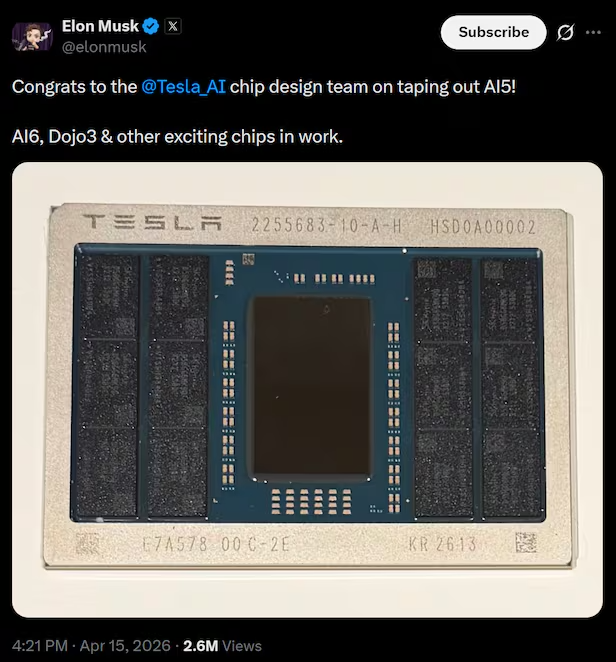Click the HSD0A00002 marking in the photo
Viewport: 616px width, 662px height.
[482, 227]
